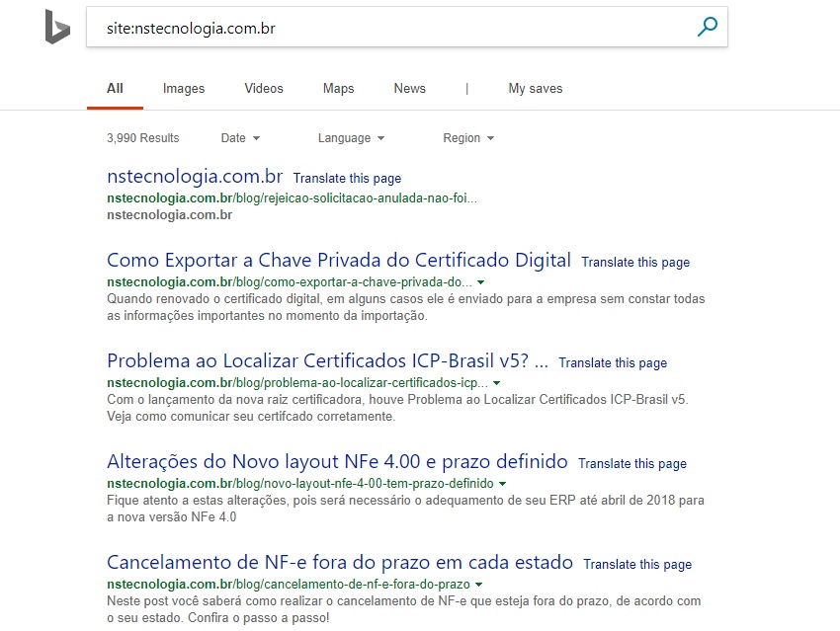Switch to the Videos tab
Viewport: 840px width, 631px height.
263,88
